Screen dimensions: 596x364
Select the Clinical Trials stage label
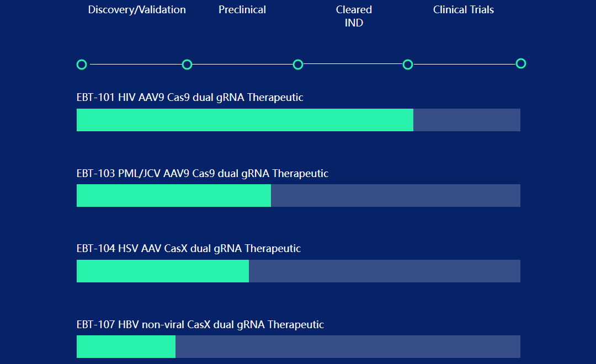click(464, 10)
